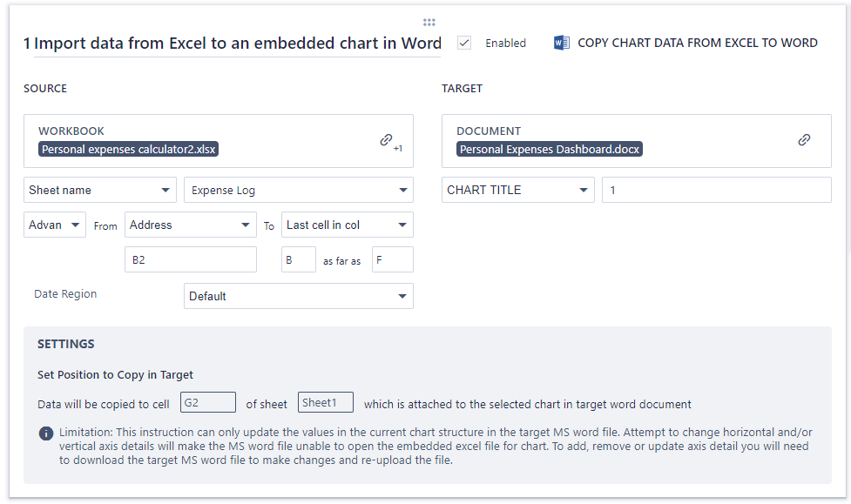Click the G2 target cell field
This screenshot has width=851, height=504.
(207, 402)
